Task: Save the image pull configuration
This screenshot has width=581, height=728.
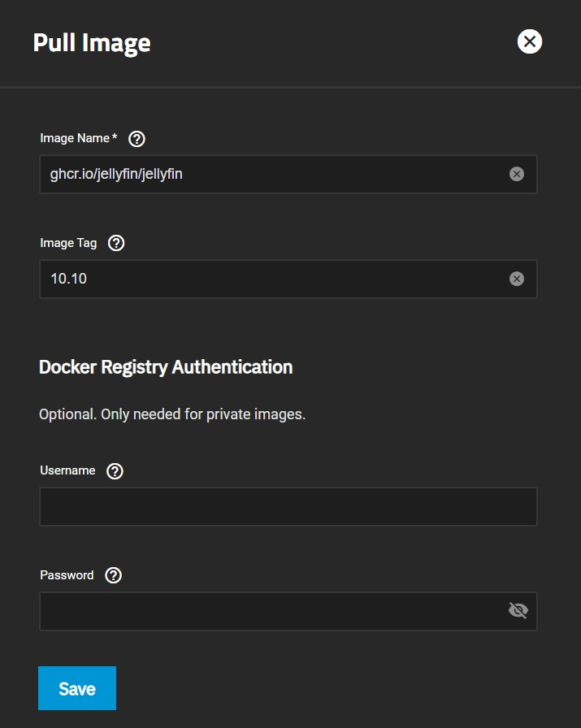Action: 76,687
